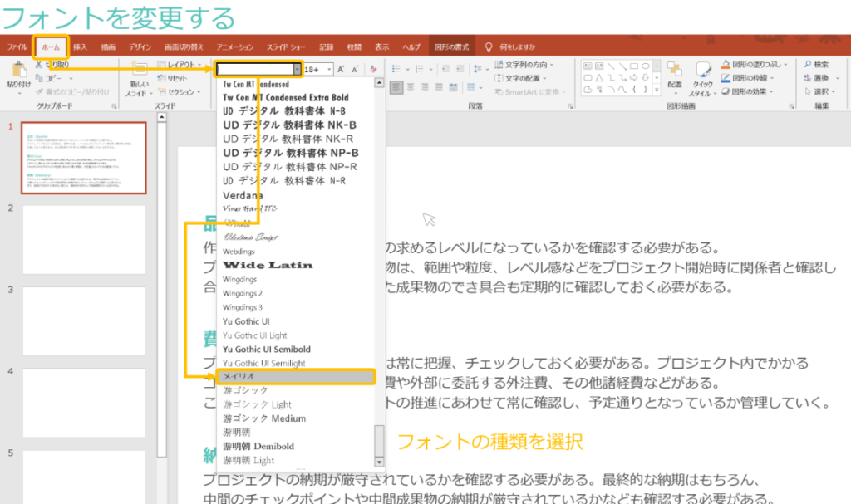Click the Search (検索) magnifier button
This screenshot has width=851, height=504.
pos(814,64)
